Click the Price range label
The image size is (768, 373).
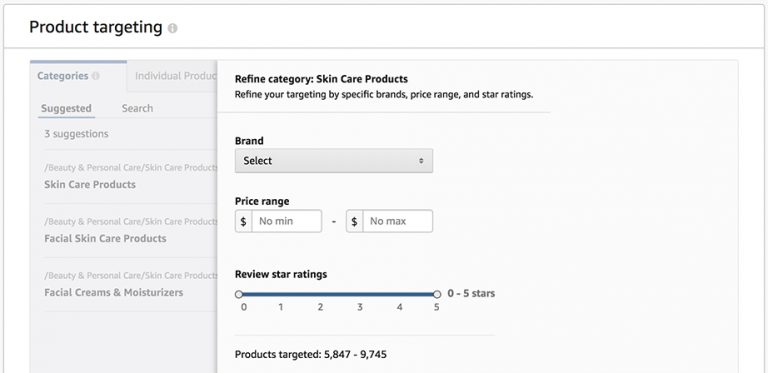262,201
